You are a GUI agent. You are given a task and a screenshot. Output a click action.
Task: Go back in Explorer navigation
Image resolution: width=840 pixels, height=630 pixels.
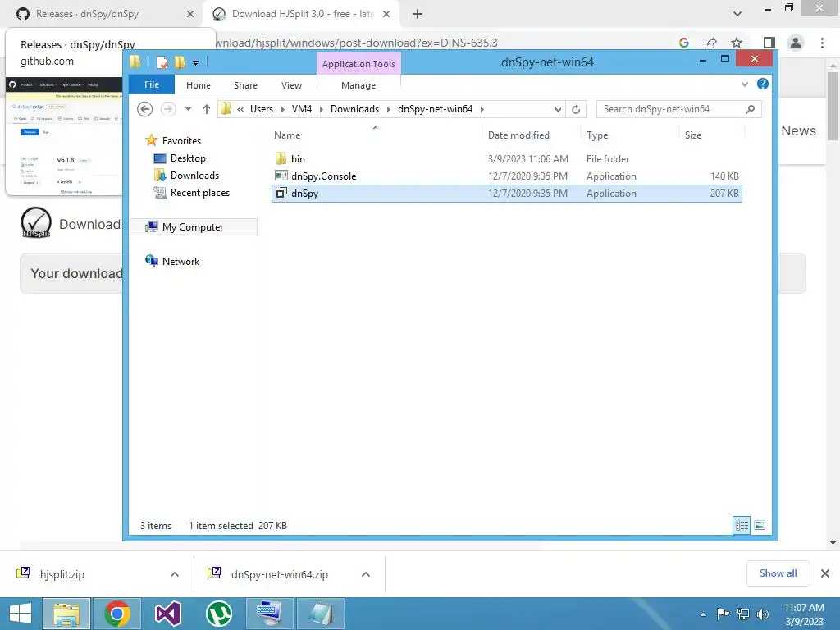(144, 109)
